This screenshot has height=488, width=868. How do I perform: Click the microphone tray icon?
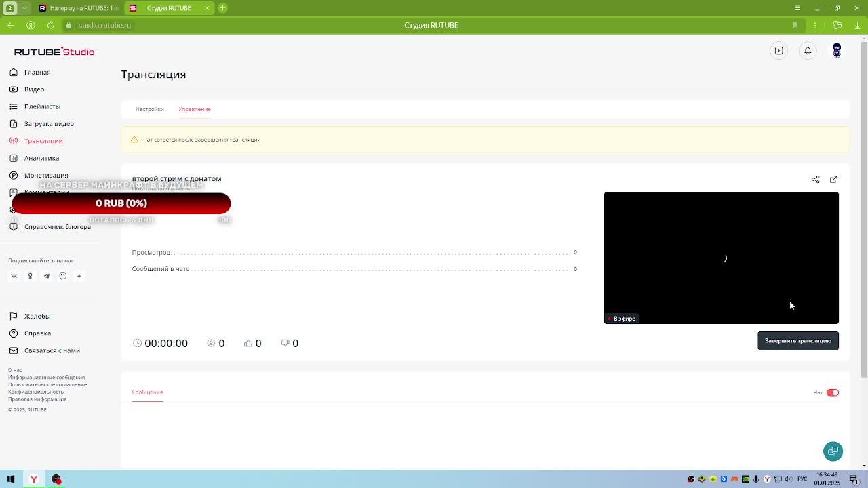click(x=756, y=479)
